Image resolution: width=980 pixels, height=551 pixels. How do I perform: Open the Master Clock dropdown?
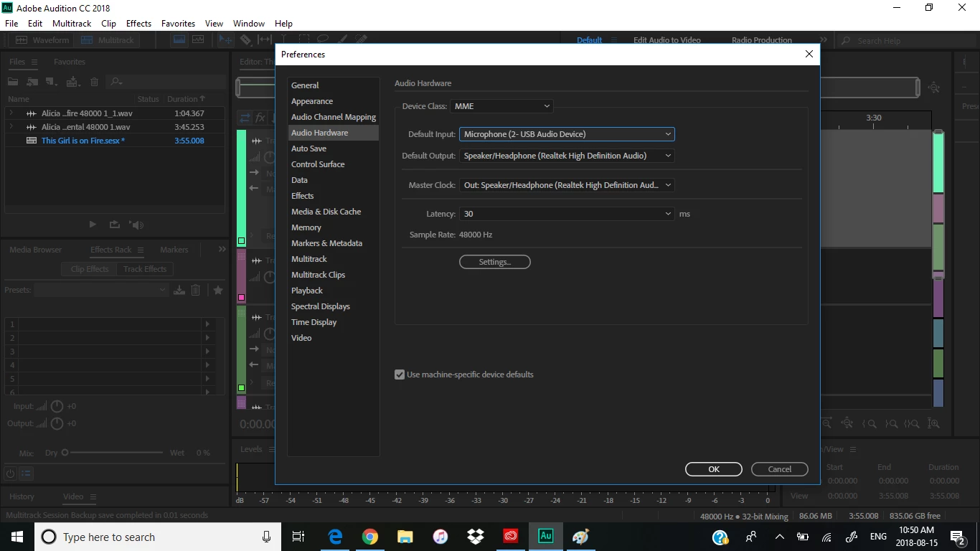pyautogui.click(x=567, y=185)
